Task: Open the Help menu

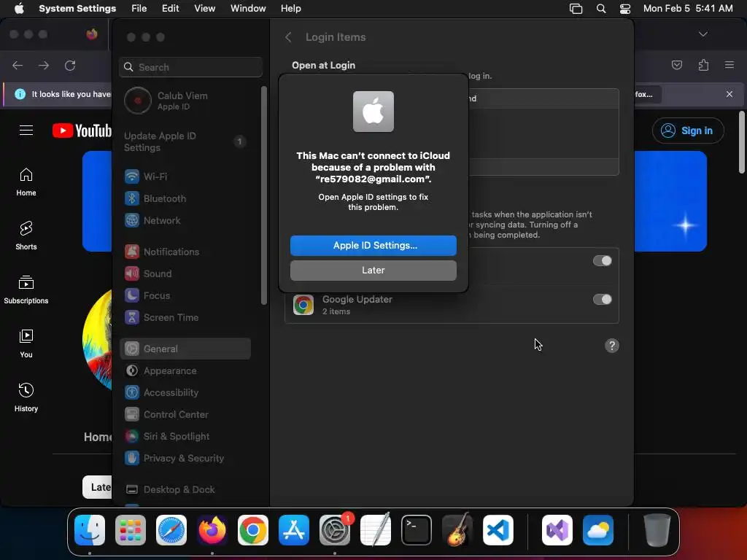Action: (290, 9)
